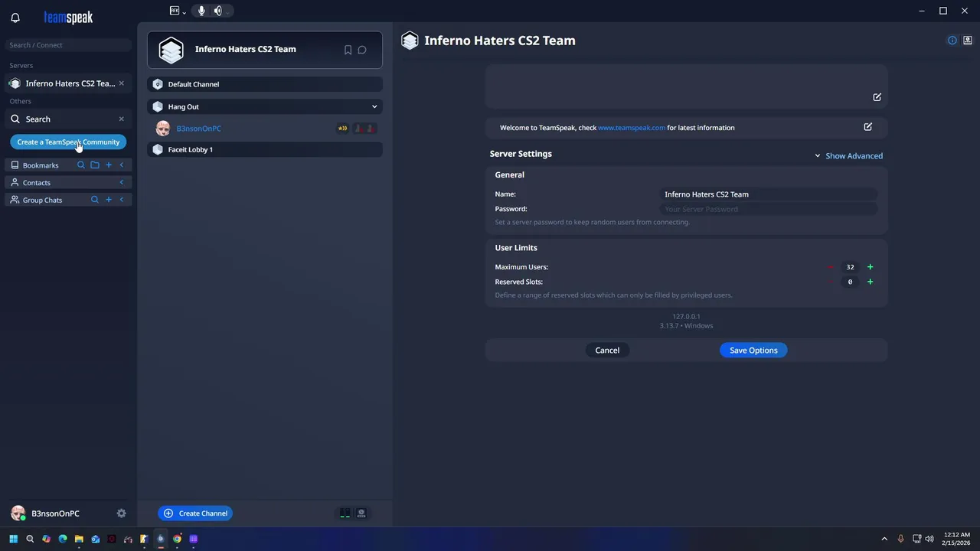
Task: Expand Show Advanced settings
Action: click(x=848, y=156)
